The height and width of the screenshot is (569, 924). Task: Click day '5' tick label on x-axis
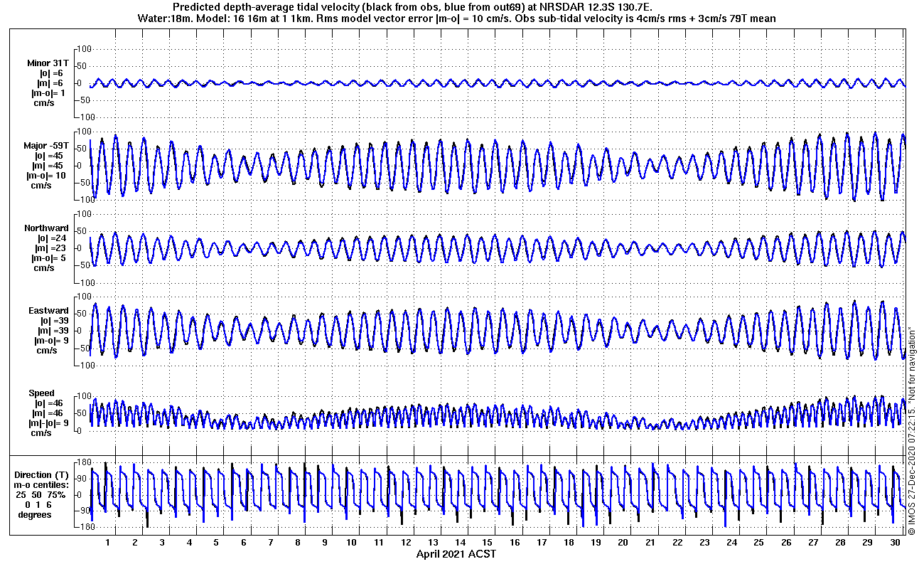[x=216, y=543]
